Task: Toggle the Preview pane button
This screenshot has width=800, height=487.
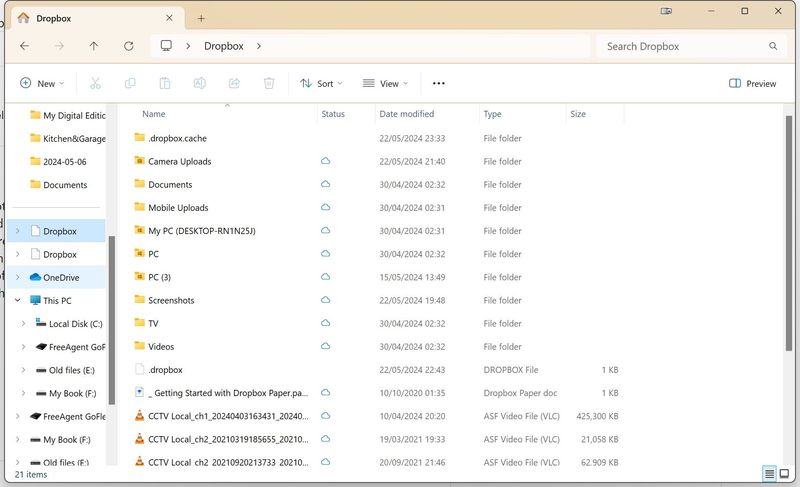Action: [x=752, y=84]
